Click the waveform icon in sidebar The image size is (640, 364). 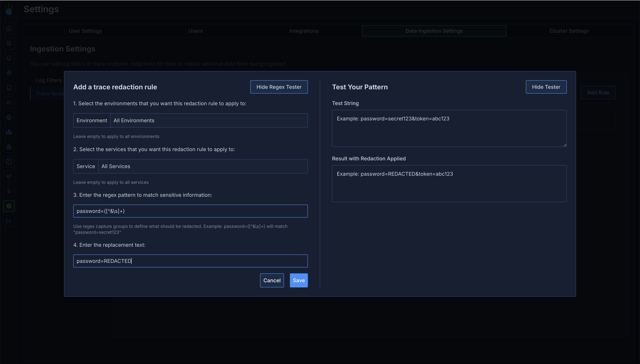9,102
